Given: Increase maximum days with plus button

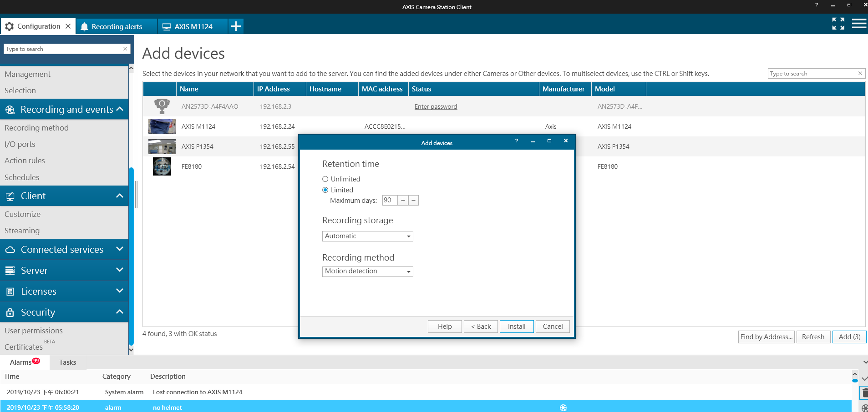Looking at the screenshot, I should pos(403,201).
